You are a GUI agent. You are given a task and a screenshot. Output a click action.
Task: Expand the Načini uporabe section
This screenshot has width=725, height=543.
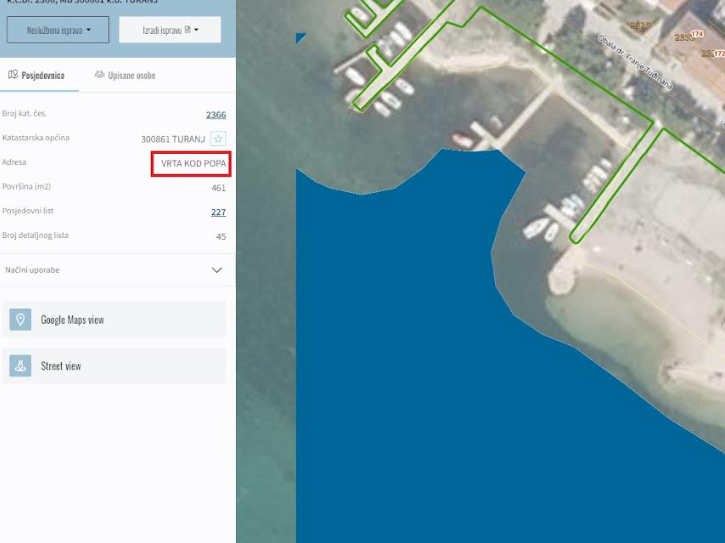(217, 270)
